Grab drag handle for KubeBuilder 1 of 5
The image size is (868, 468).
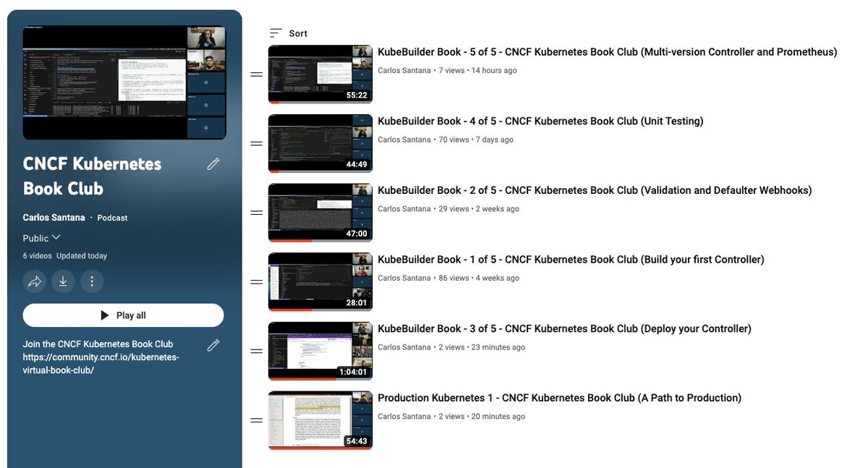click(256, 282)
